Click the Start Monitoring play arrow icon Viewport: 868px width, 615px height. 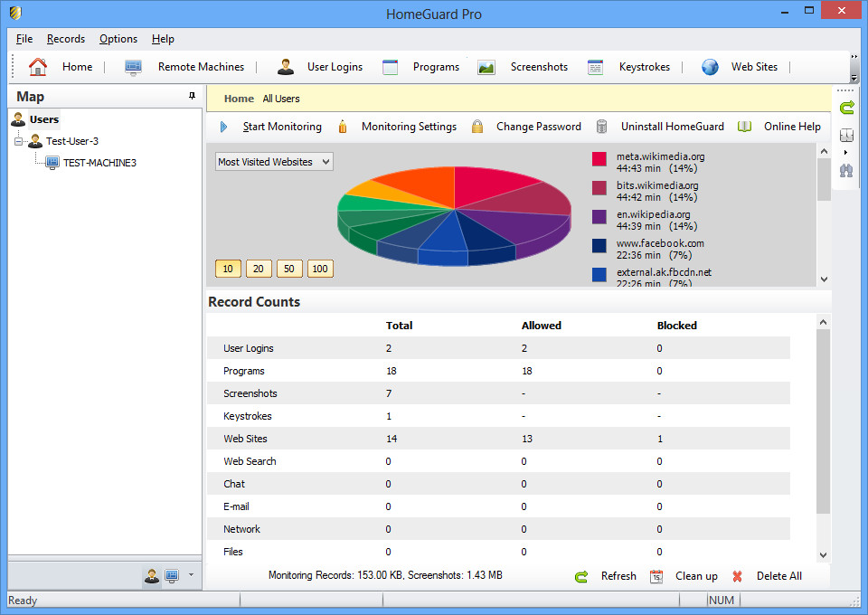click(223, 127)
